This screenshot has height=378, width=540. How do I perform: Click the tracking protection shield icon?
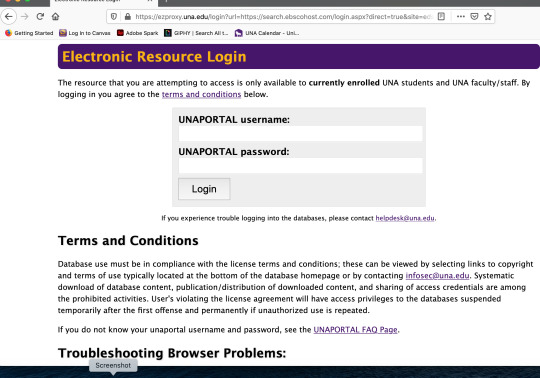pyautogui.click(x=114, y=17)
